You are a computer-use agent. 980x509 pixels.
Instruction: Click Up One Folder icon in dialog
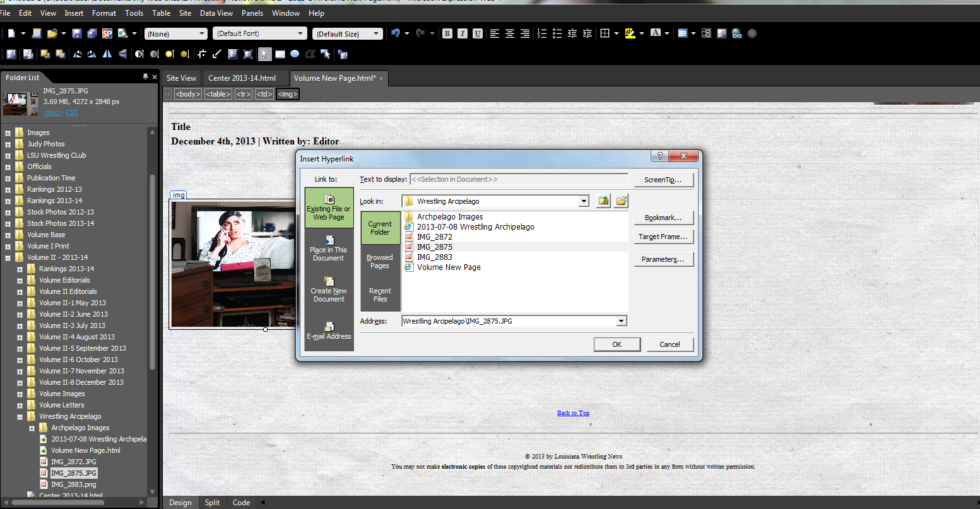click(x=604, y=201)
